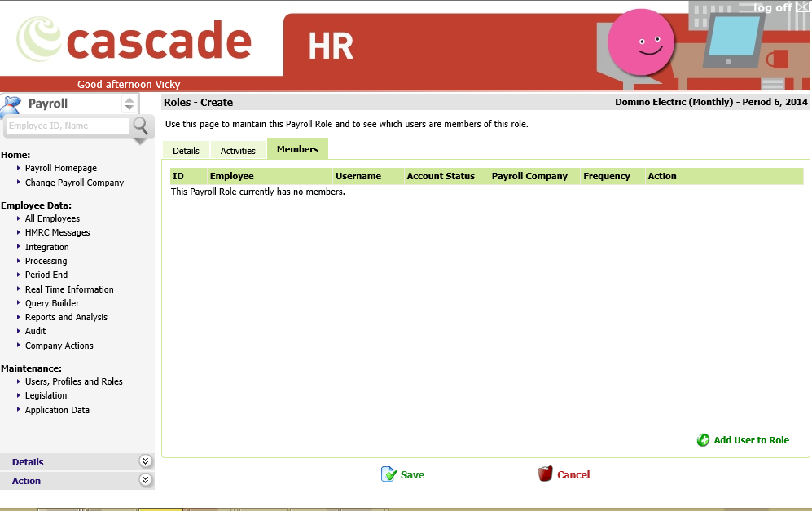This screenshot has width=812, height=511.
Task: Open HMRC Messages
Action: click(58, 233)
